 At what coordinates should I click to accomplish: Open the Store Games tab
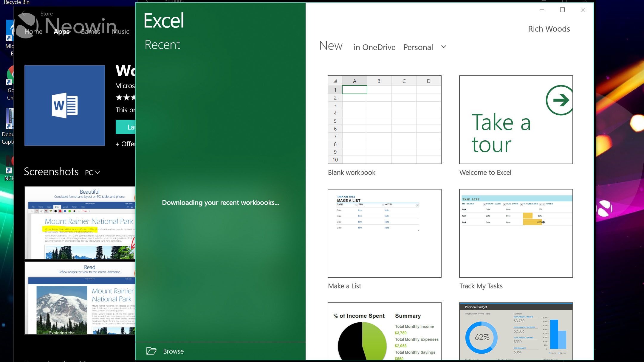(90, 32)
